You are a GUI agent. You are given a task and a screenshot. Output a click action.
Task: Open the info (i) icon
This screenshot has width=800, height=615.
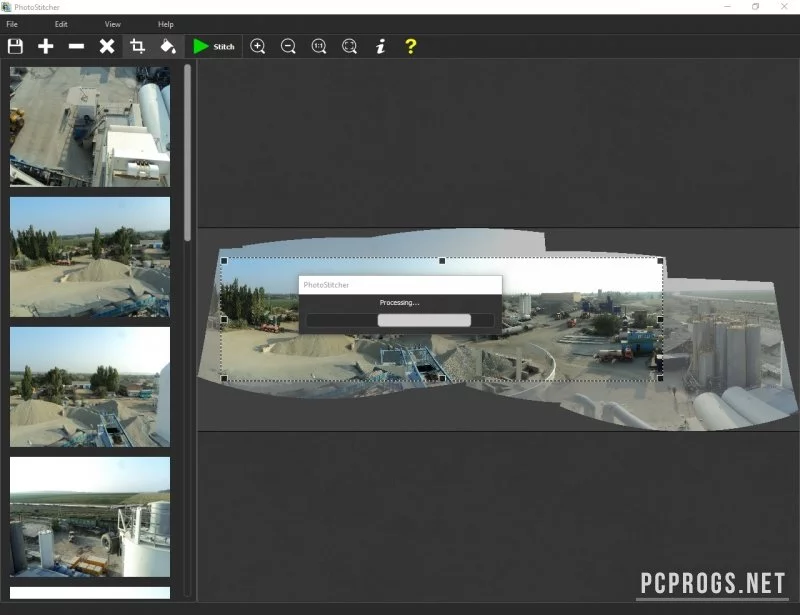tap(380, 46)
